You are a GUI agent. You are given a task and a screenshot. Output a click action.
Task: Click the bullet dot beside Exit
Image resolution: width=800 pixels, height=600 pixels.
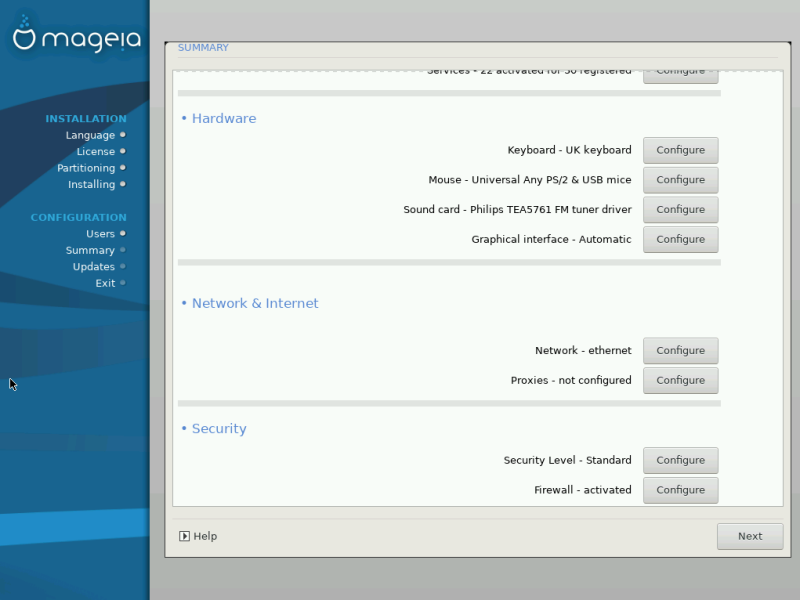(x=122, y=283)
